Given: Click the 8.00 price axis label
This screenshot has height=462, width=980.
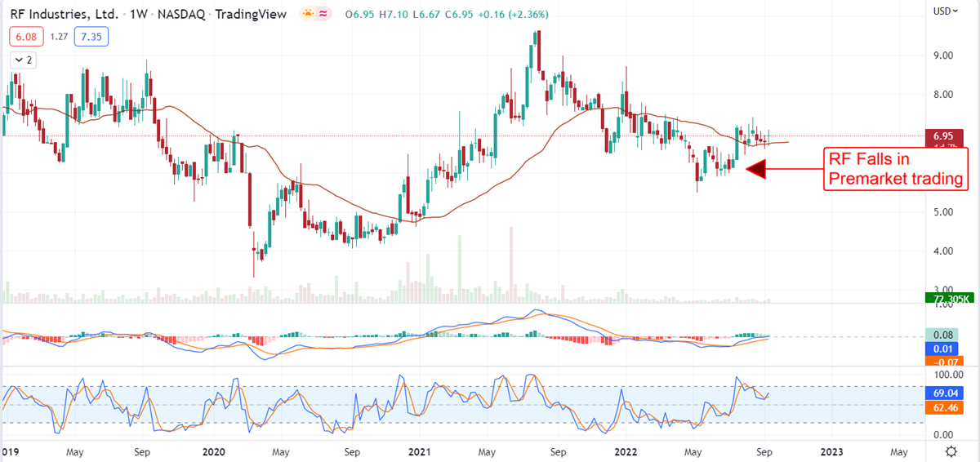Looking at the screenshot, I should [x=944, y=95].
